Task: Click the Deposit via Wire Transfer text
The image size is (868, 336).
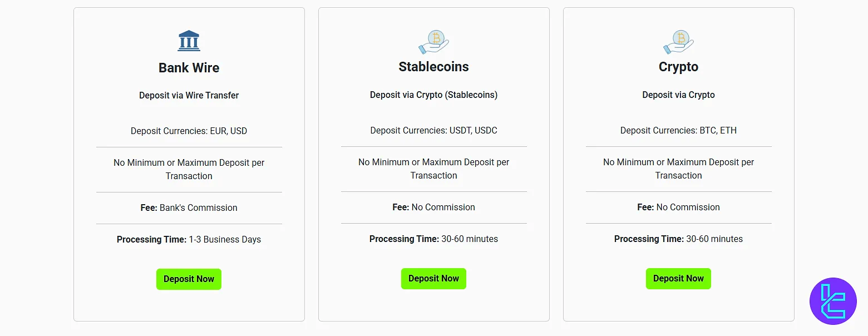Action: coord(189,95)
